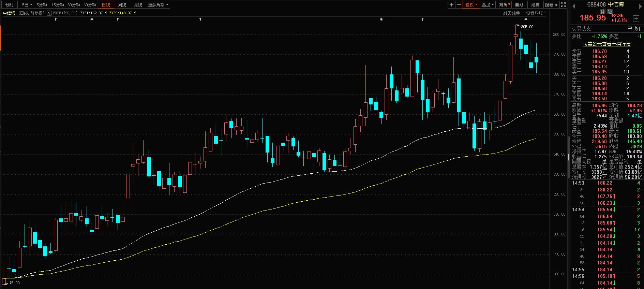Viewport: 644px width, 289px height.
Task: Zoom in the chart with the plus button
Action: [x=451, y=5]
